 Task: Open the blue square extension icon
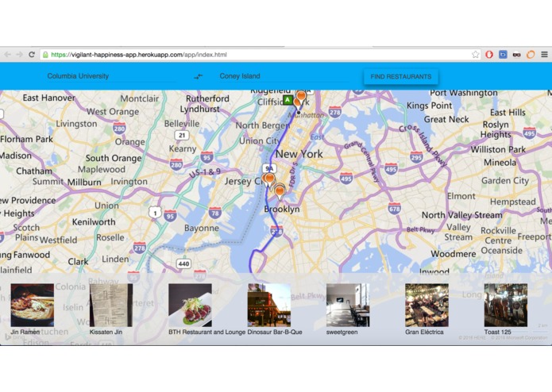(x=503, y=55)
